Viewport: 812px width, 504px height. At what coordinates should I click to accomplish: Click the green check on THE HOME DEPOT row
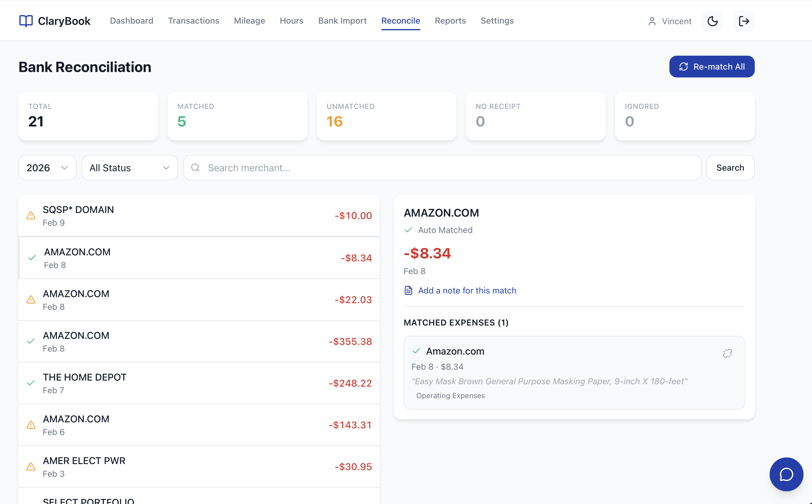coord(31,383)
